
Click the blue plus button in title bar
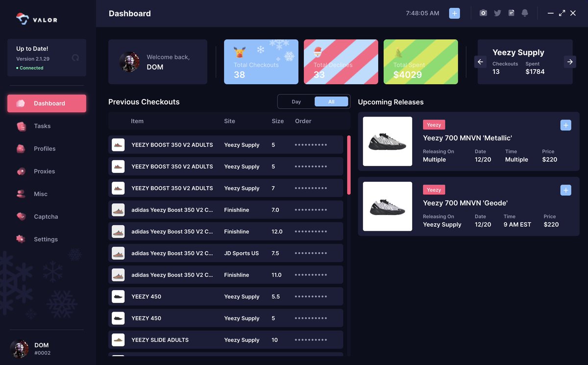tap(455, 13)
